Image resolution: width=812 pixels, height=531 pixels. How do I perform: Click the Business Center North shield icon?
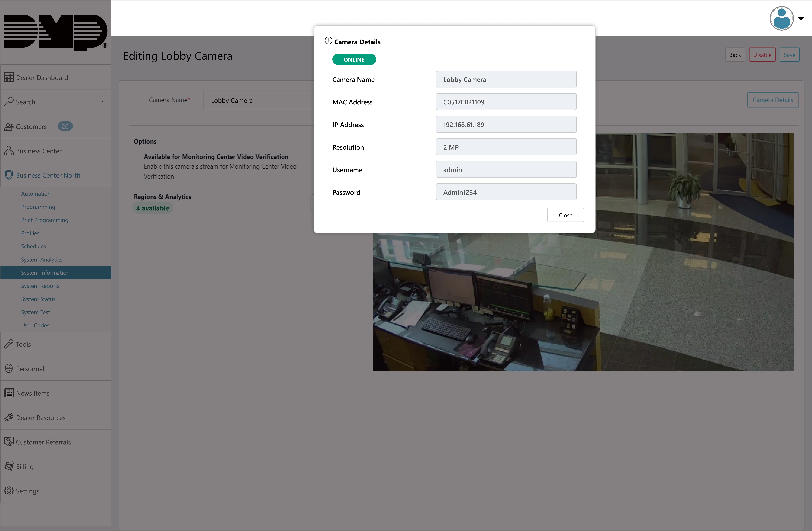pyautogui.click(x=9, y=175)
